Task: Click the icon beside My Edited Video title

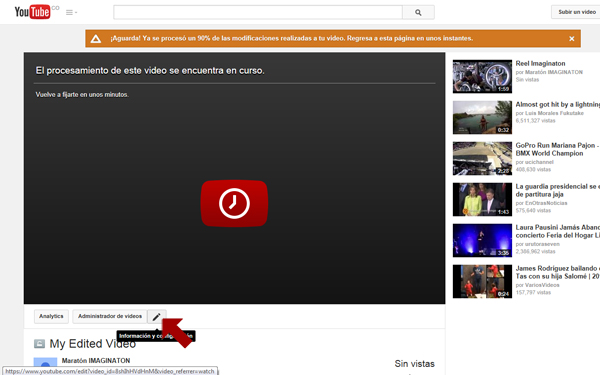Action: [x=39, y=344]
